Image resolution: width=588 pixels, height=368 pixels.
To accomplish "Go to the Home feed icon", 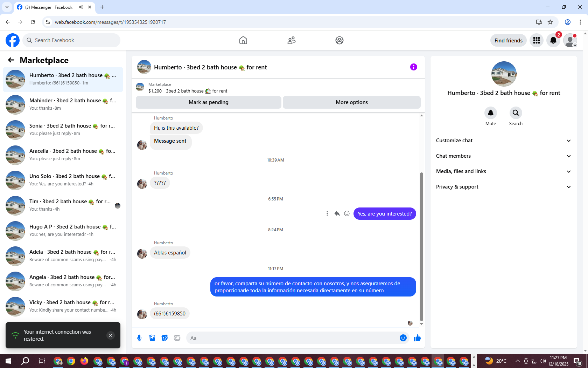I will coord(243,40).
